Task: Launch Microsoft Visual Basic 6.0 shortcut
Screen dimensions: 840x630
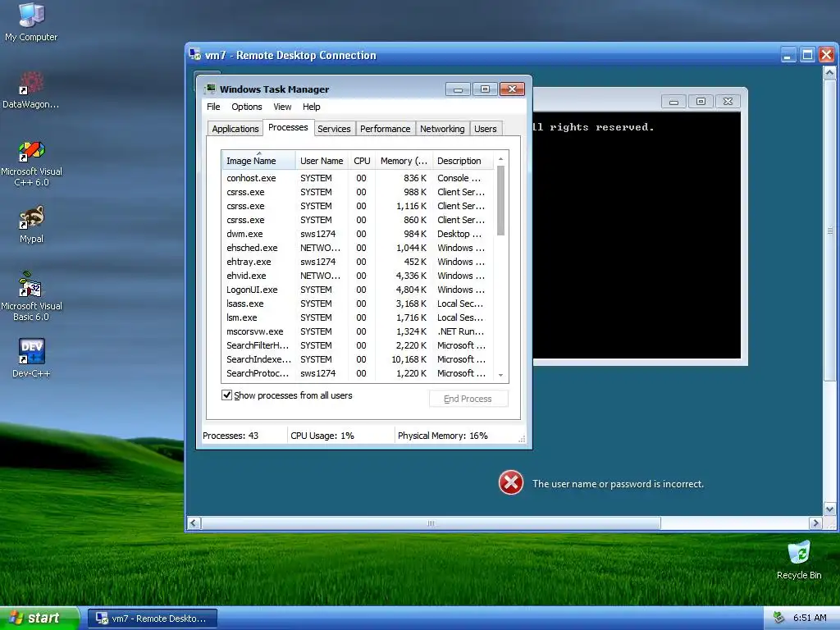Action: [x=31, y=297]
